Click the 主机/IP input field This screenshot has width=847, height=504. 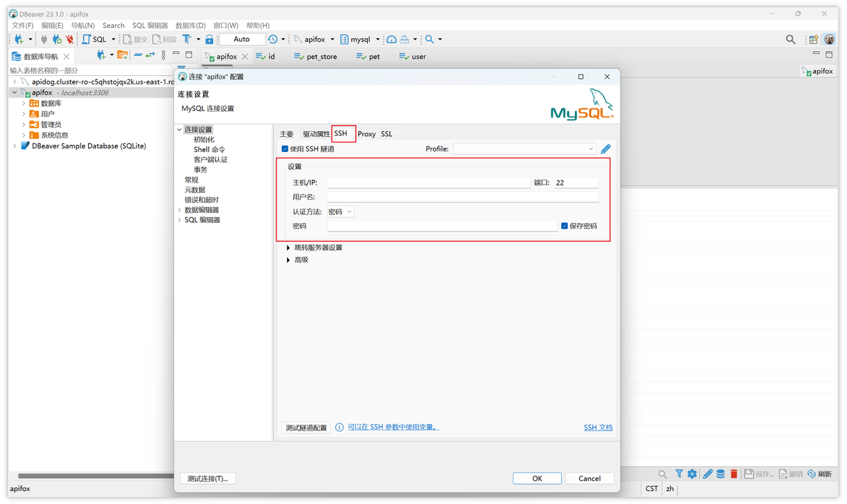(x=429, y=183)
